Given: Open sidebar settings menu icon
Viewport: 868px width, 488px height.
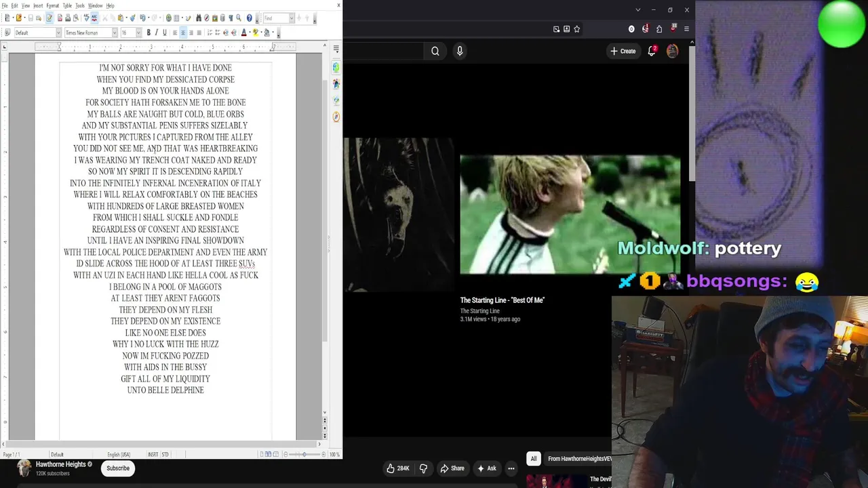Looking at the screenshot, I should tap(336, 49).
